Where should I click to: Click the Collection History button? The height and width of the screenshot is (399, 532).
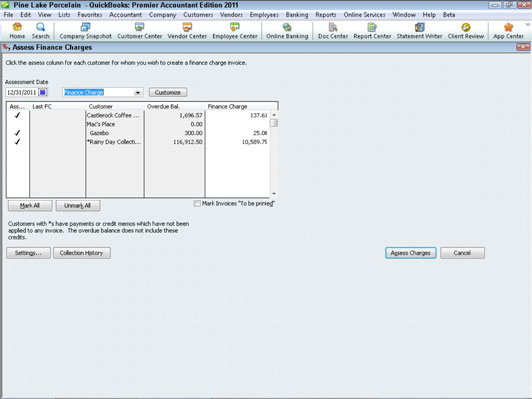82,253
